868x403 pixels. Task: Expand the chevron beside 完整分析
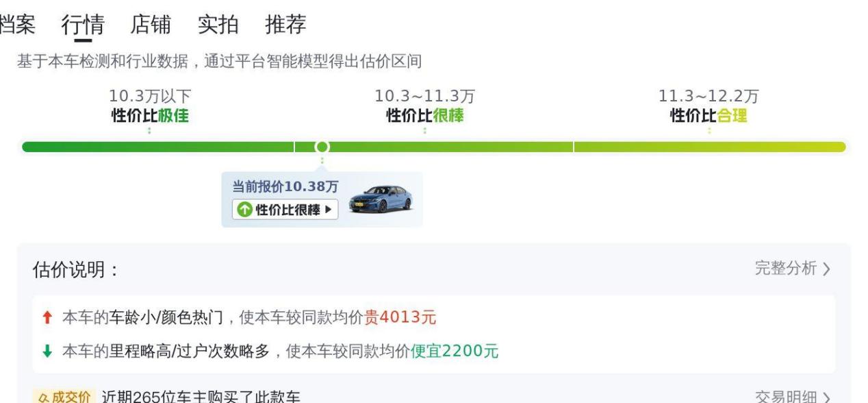coord(826,269)
